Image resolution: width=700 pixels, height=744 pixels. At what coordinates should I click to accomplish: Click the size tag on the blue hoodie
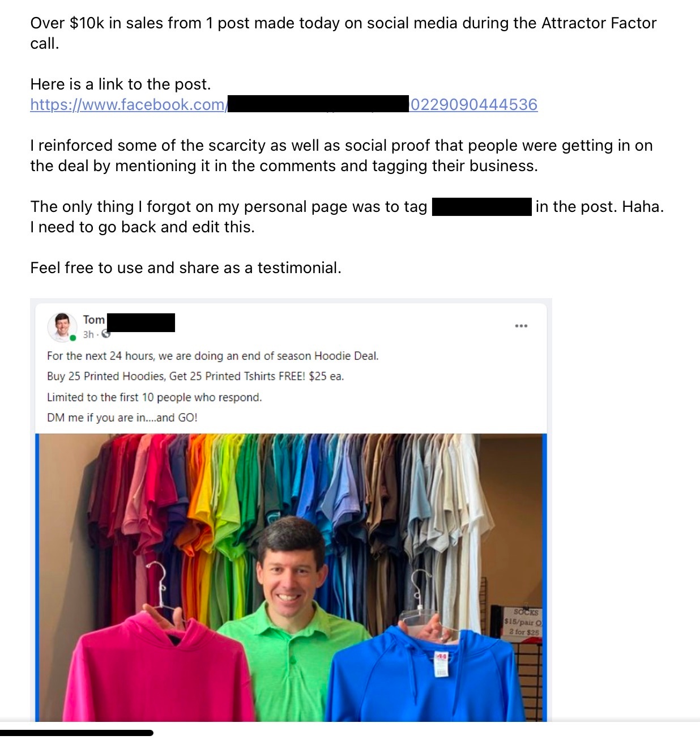point(441,665)
